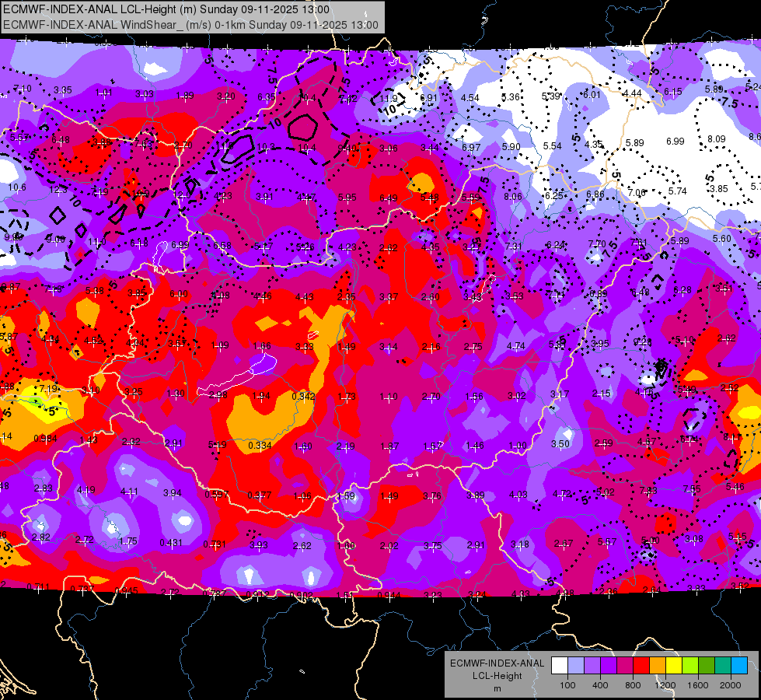
Task: Click the white-outlined long lake on the map
Action: coord(238,374)
